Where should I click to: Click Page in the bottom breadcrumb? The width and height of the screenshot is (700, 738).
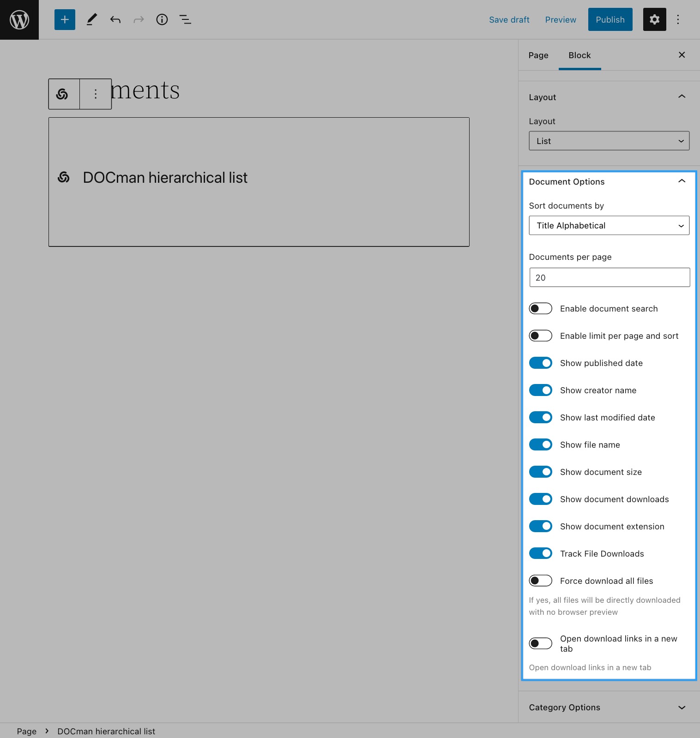[x=27, y=731]
